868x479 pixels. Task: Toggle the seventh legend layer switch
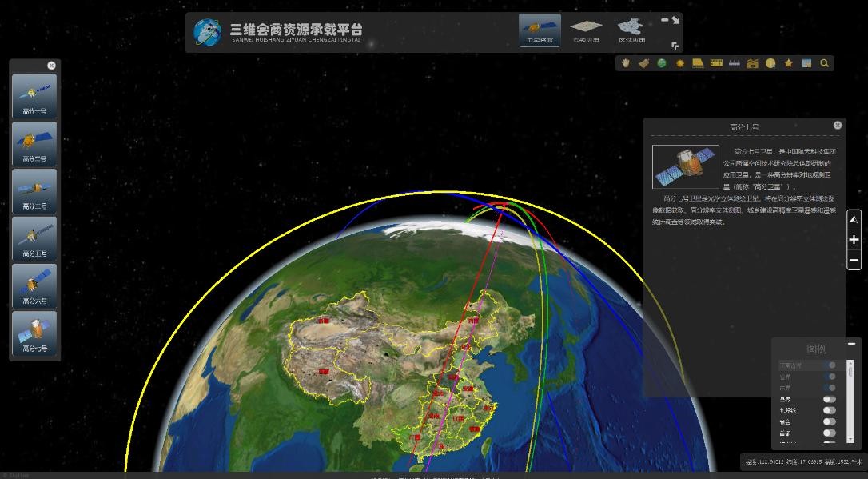(x=830, y=433)
